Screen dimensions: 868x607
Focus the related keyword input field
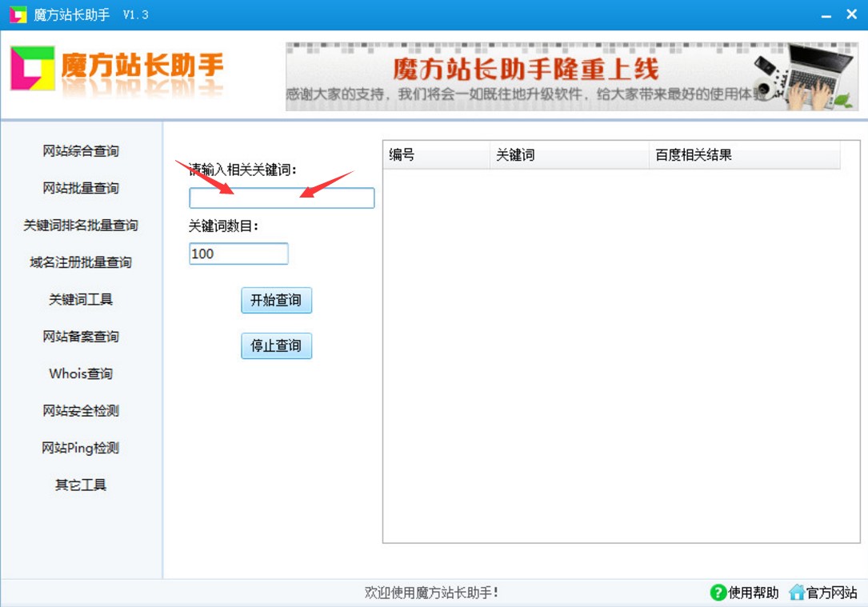[x=282, y=198]
